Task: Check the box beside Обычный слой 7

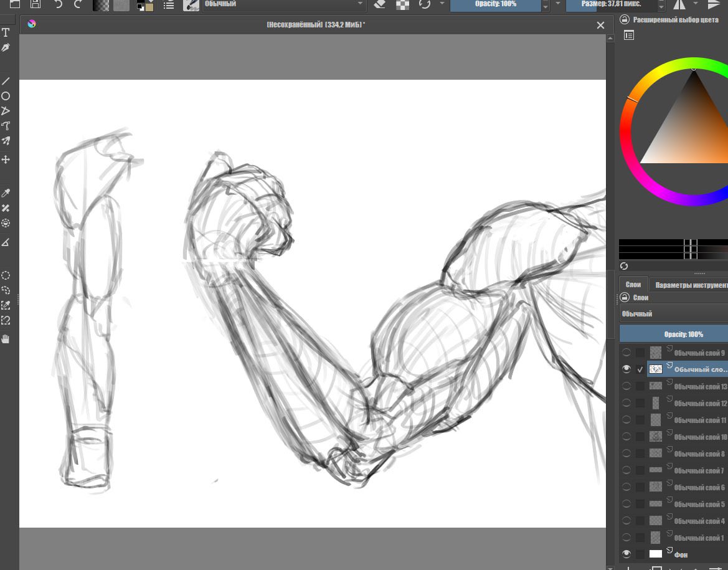Action: click(640, 470)
